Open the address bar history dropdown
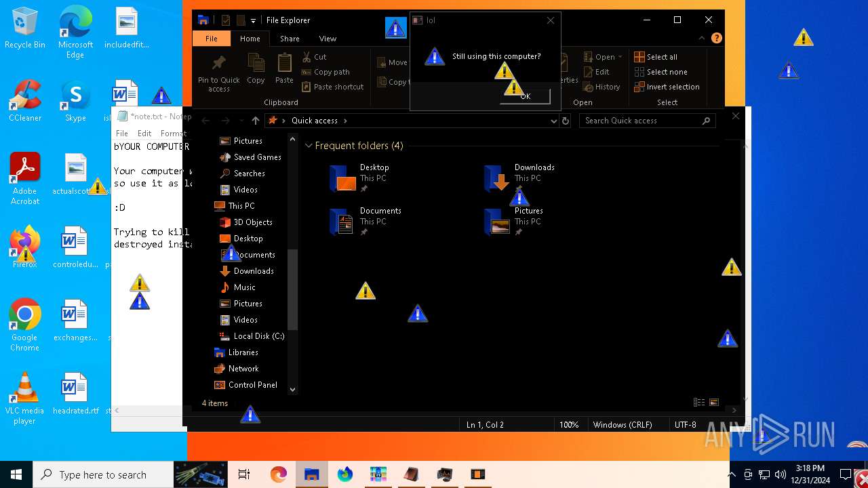Image resolution: width=868 pixels, height=488 pixels. (554, 121)
